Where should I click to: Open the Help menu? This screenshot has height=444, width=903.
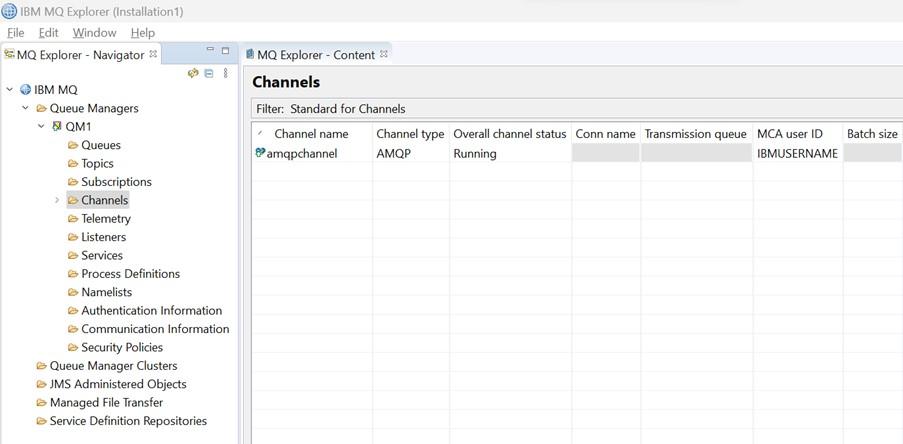(143, 33)
